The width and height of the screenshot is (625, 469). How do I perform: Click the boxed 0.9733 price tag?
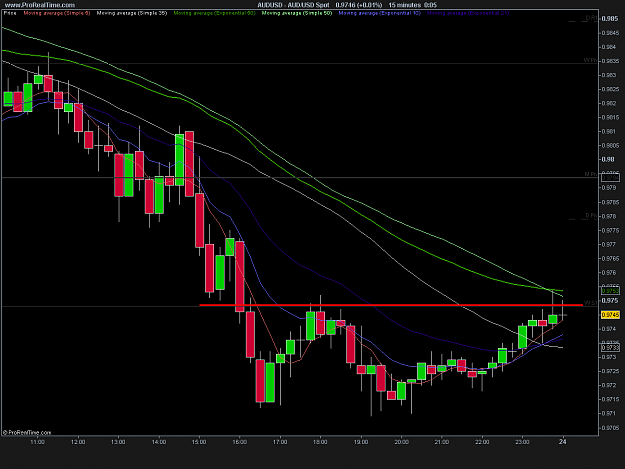610,347
